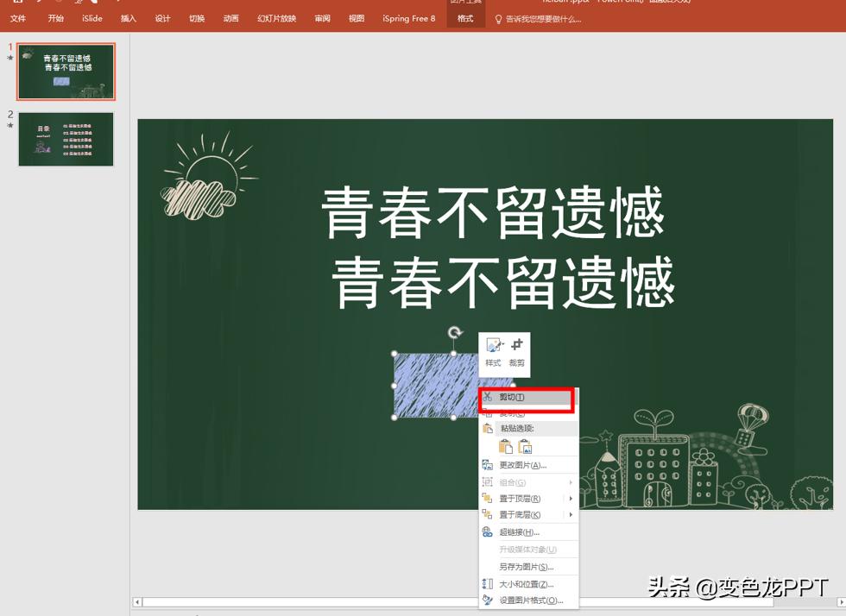The height and width of the screenshot is (616, 846).
Task: Choose 另存为图片 (Save as Picture)
Action: [528, 566]
